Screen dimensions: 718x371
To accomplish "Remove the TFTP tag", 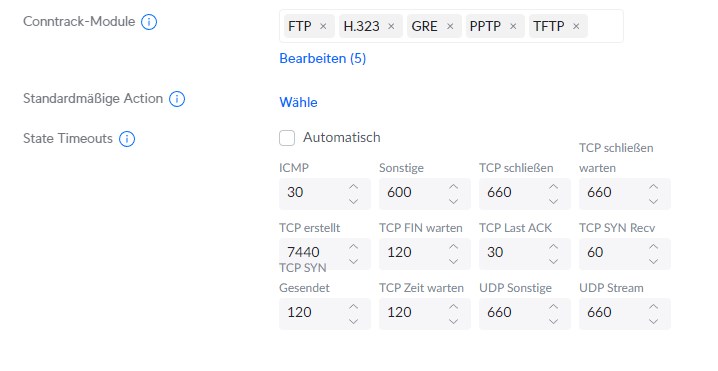I will [576, 26].
